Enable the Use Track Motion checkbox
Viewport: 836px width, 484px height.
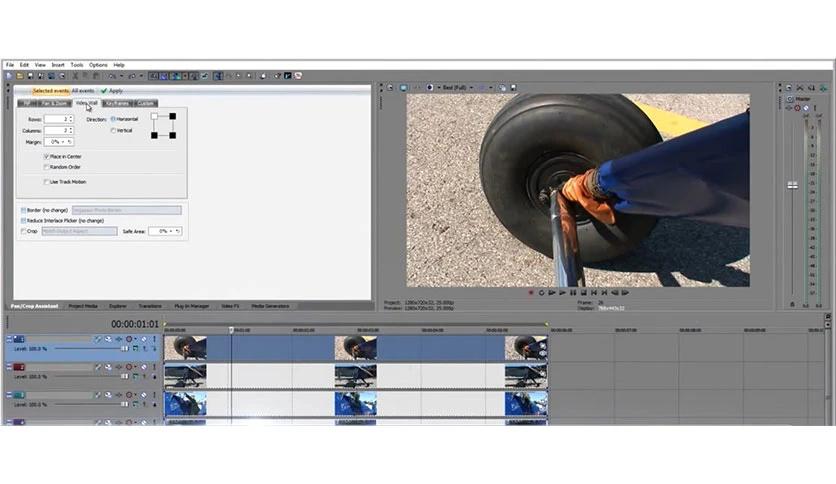tap(46, 182)
